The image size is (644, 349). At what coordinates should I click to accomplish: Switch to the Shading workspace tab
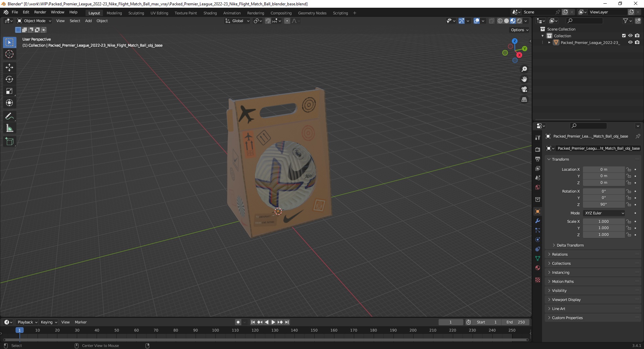tap(210, 13)
